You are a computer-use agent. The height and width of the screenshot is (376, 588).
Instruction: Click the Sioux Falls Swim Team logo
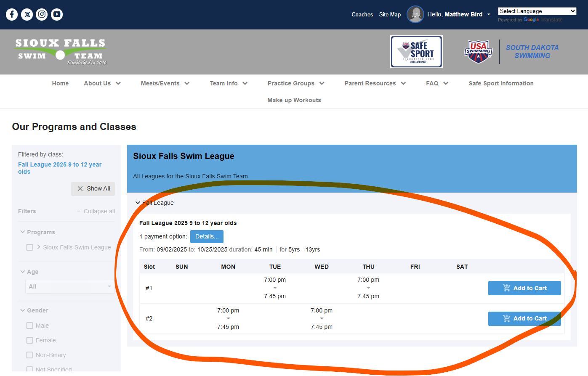point(61,52)
